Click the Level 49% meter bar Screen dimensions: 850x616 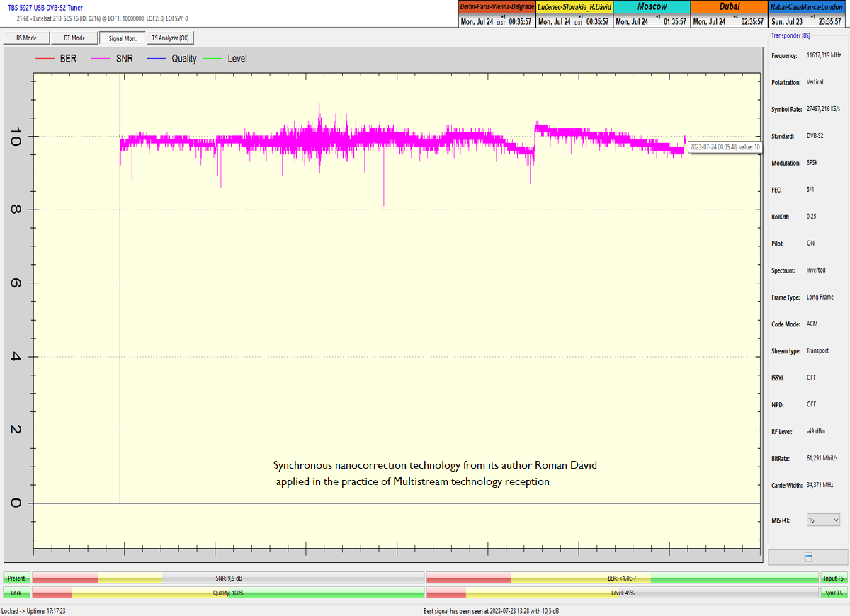(x=622, y=593)
